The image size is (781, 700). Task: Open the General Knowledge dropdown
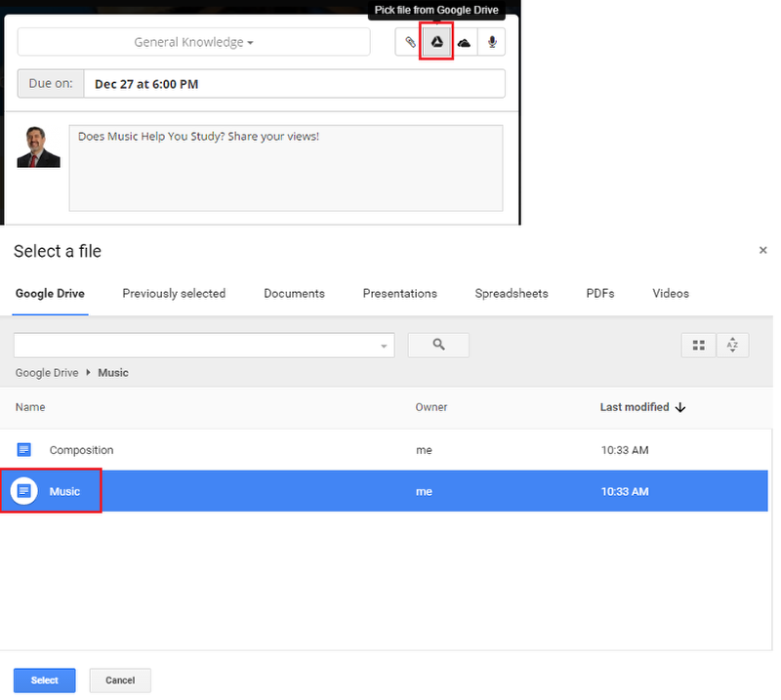click(x=193, y=42)
